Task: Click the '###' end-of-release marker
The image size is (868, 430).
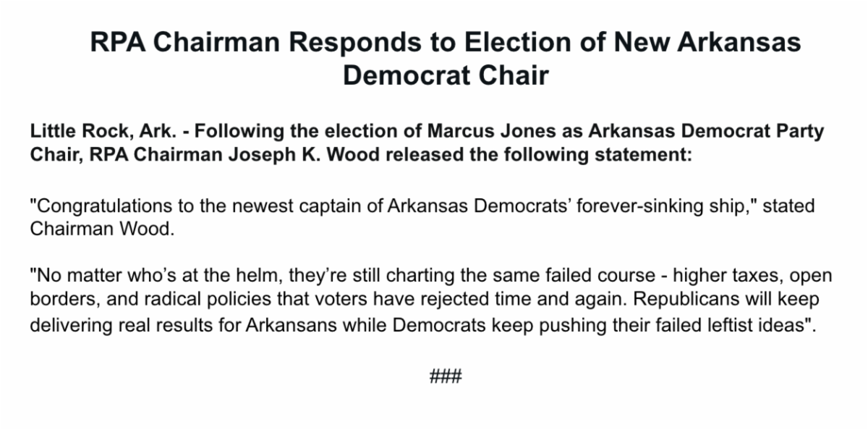Action: pyautogui.click(x=446, y=376)
